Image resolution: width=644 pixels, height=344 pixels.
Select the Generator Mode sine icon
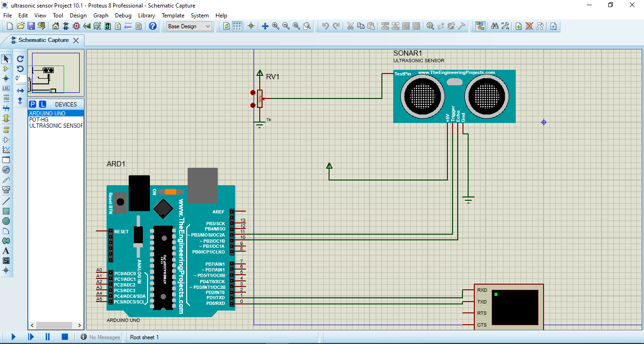6,170
